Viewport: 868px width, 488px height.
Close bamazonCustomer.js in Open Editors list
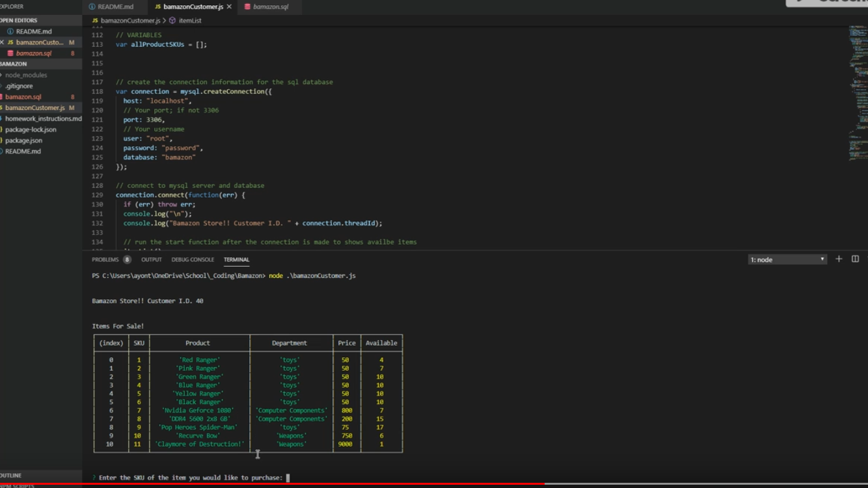pos(2,42)
